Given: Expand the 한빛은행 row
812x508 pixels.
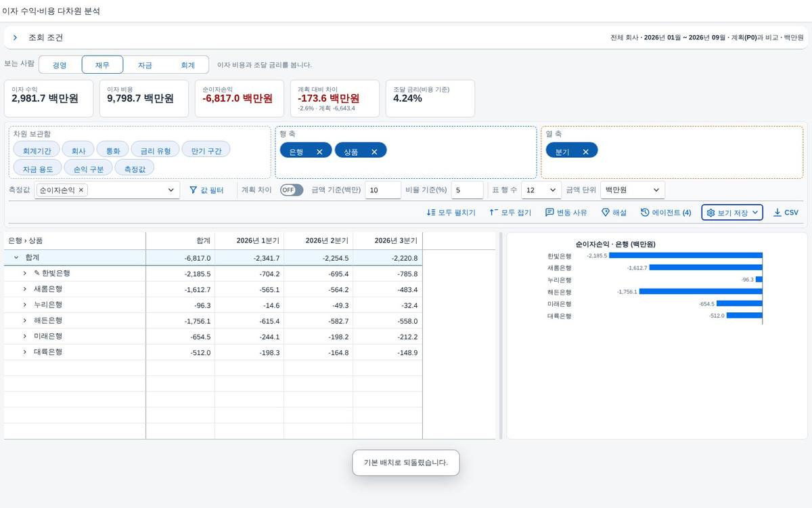Looking at the screenshot, I should click(25, 273).
